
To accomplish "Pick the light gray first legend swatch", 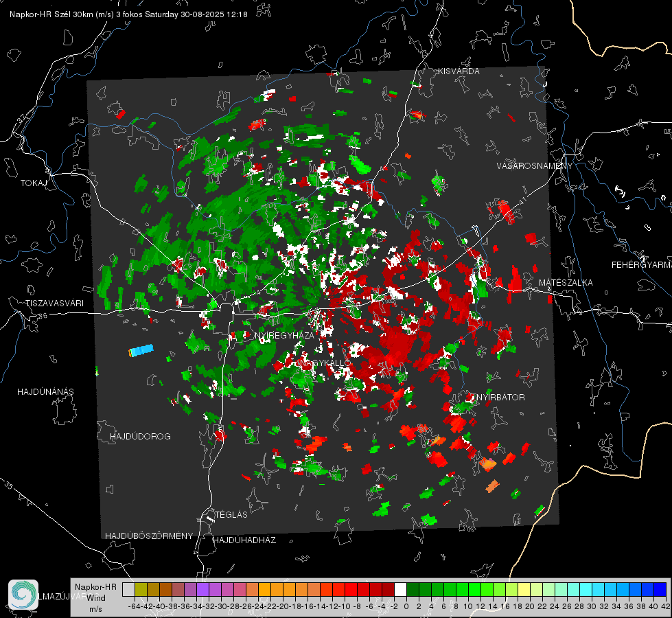I will click(128, 590).
